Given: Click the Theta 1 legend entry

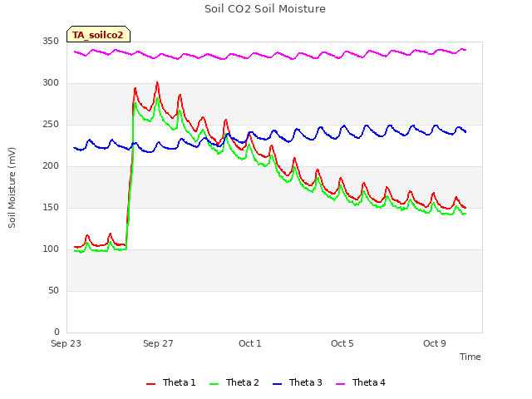Looking at the screenshot, I should coord(171,382).
